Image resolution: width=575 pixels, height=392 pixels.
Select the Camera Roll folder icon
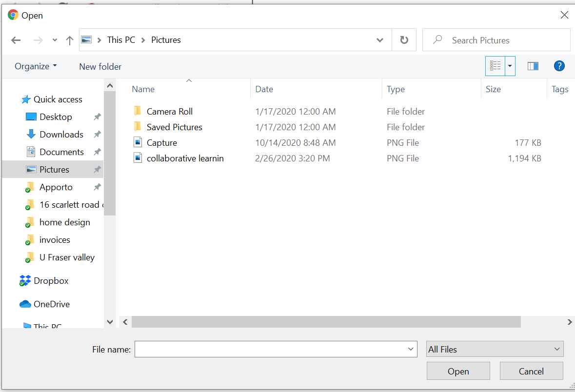(138, 111)
